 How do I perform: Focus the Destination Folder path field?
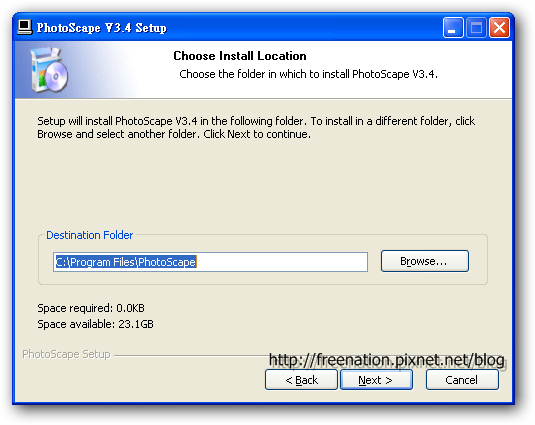pos(210,262)
